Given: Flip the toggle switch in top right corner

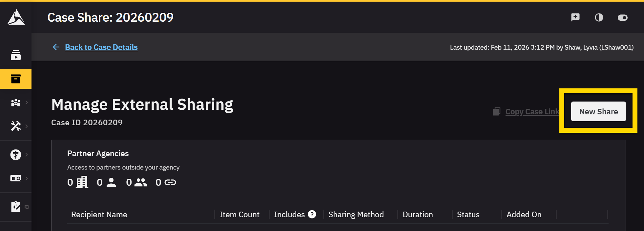Looking at the screenshot, I should tap(623, 17).
